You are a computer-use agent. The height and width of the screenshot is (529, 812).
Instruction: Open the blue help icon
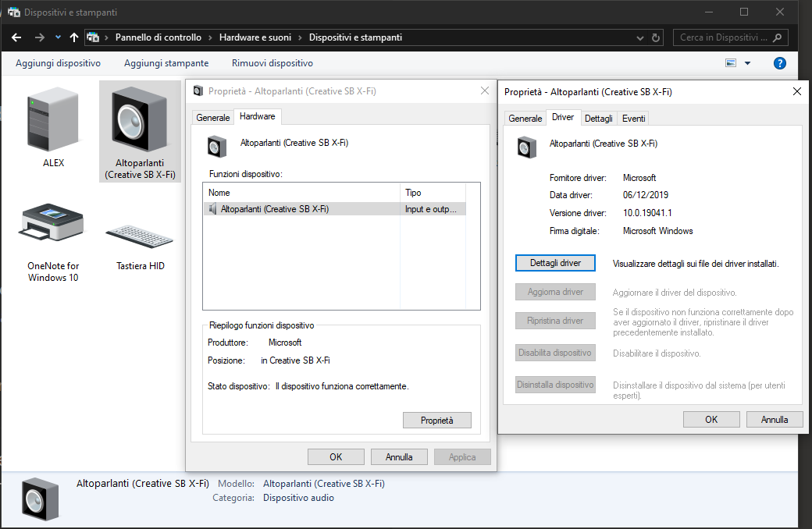point(779,63)
